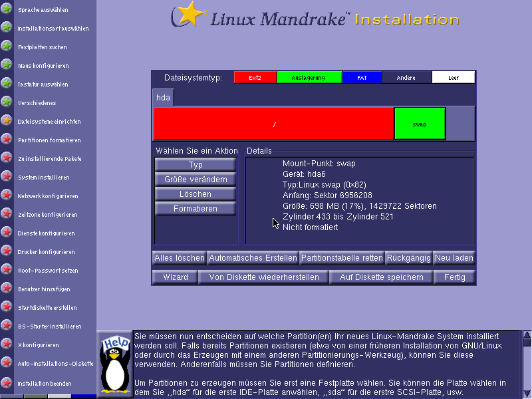
Task: Click the Andere filesystem type legend
Action: pos(406,78)
